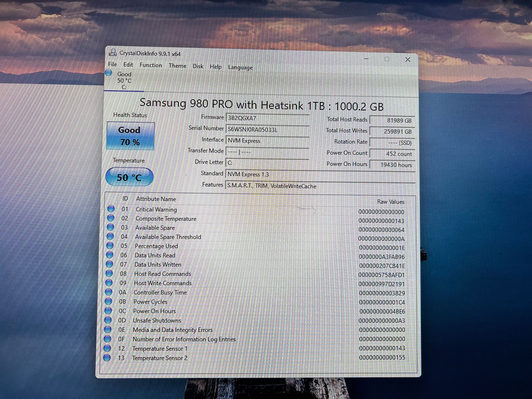The height and width of the screenshot is (399, 532).
Task: Click the status orb for Unsafe Shutdowns
Action: (108, 320)
